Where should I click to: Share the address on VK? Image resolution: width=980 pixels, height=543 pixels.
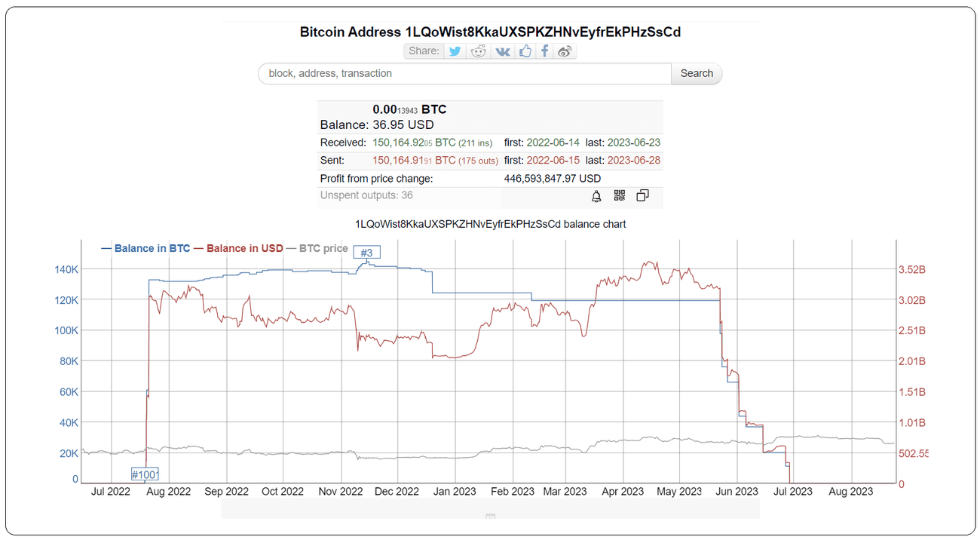coord(502,51)
